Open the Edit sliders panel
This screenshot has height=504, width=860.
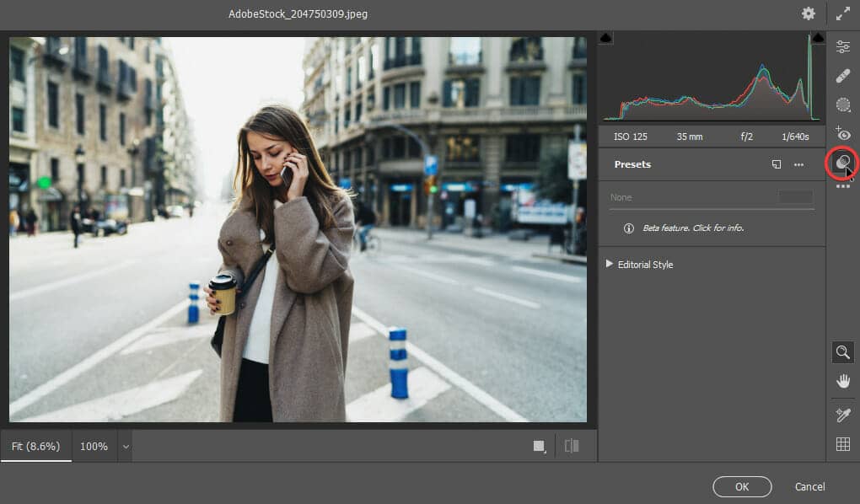tap(842, 47)
